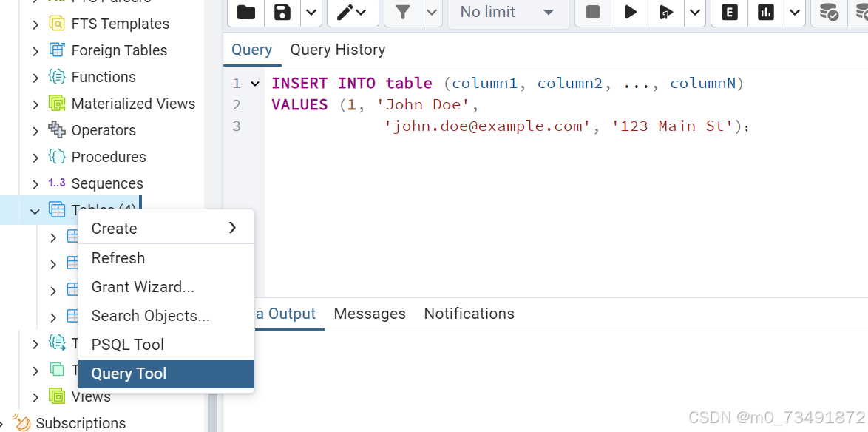Click the Foreign Tables icon
868x432 pixels.
tap(57, 50)
